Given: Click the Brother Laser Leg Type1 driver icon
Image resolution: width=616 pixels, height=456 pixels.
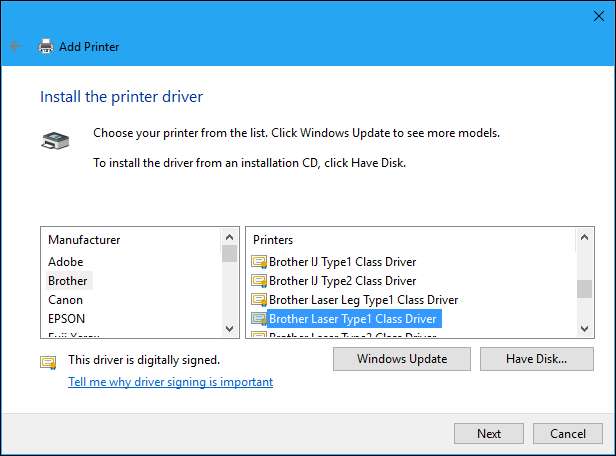Looking at the screenshot, I should coord(259,300).
